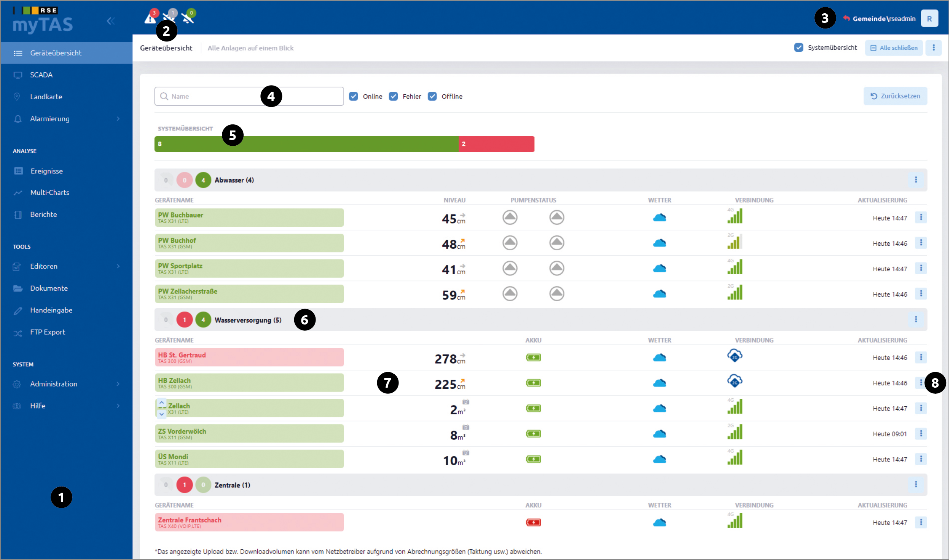Open three-dot menu of Abwasser group
950x560 pixels.
(x=916, y=180)
